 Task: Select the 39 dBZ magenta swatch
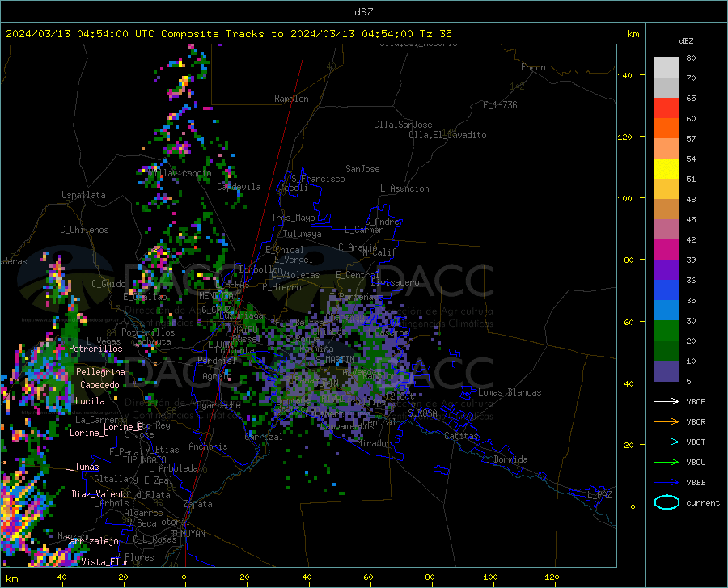pos(667,250)
